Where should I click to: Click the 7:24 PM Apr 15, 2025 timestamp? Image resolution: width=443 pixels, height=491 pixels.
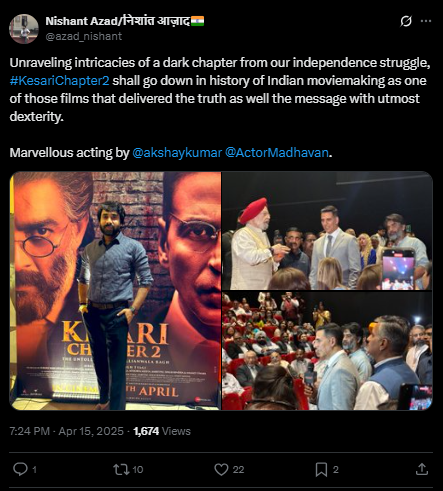pyautogui.click(x=66, y=431)
